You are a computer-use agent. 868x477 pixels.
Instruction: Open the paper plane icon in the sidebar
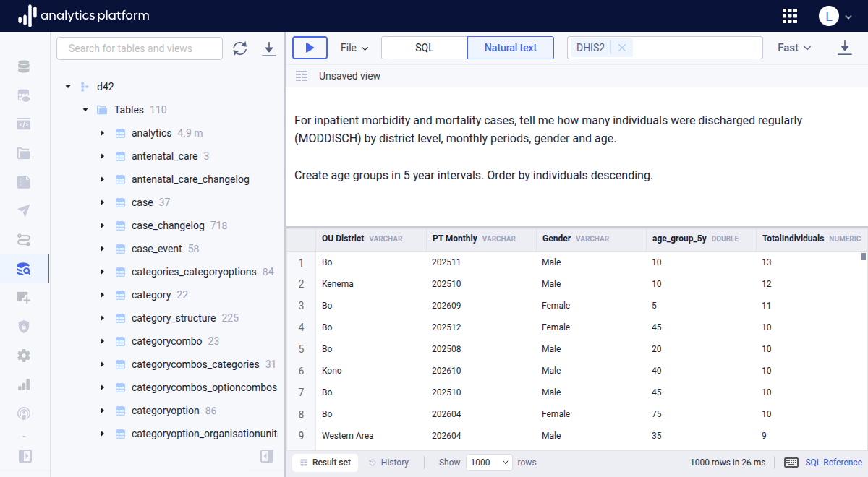point(24,211)
